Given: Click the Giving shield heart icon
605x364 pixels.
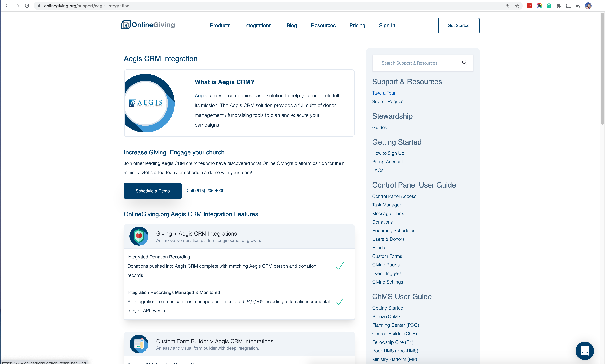Looking at the screenshot, I should [x=139, y=236].
